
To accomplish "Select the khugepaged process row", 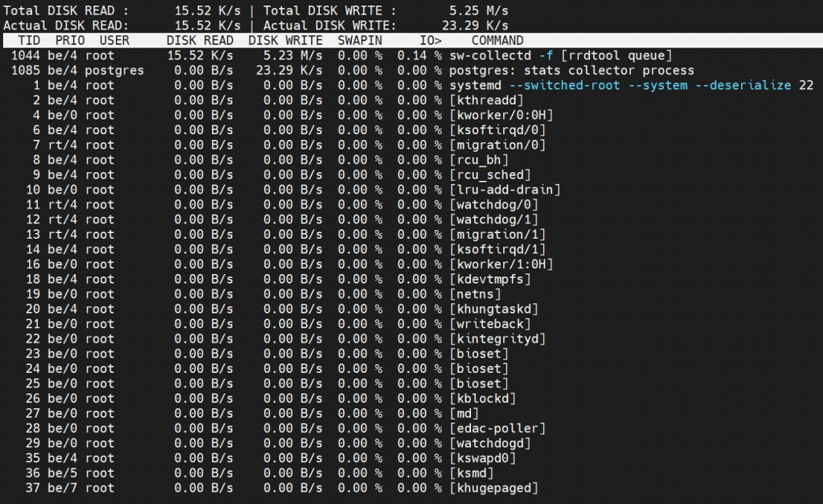I will click(321, 488).
